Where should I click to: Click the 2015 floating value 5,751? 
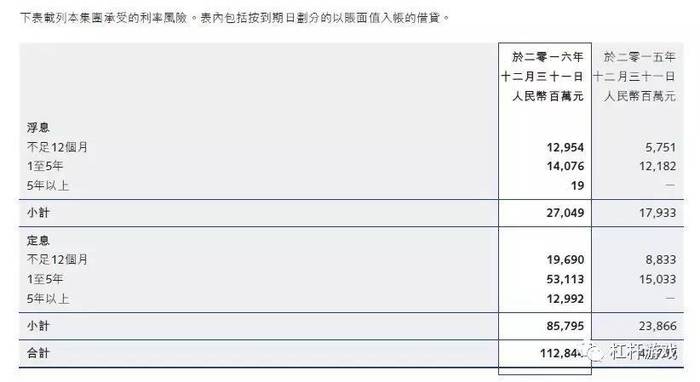(660, 147)
